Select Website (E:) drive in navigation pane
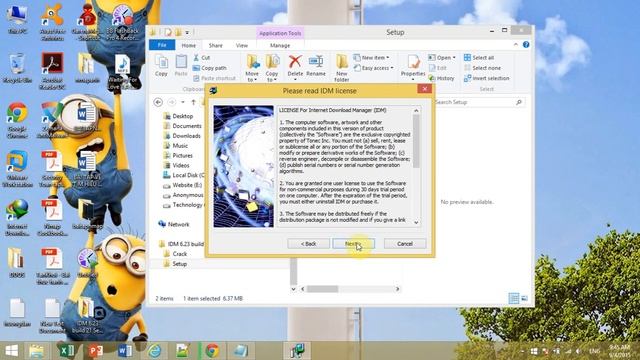The image size is (640, 360). (x=182, y=185)
